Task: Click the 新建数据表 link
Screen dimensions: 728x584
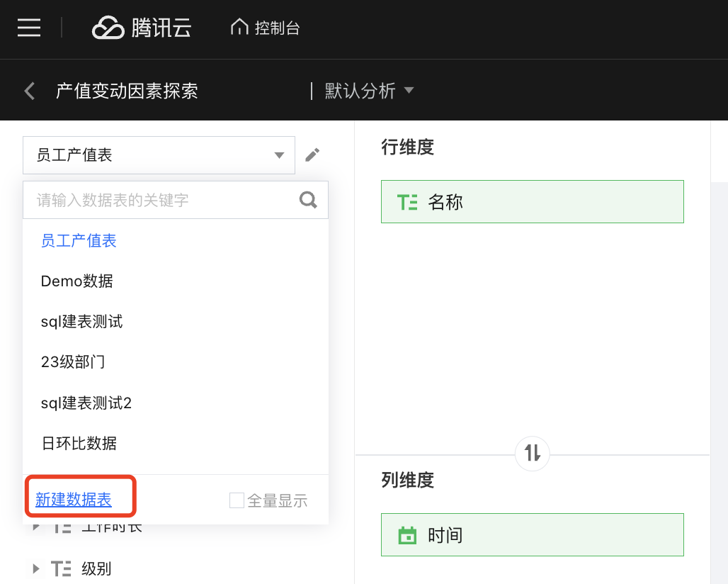Action: pos(74,500)
